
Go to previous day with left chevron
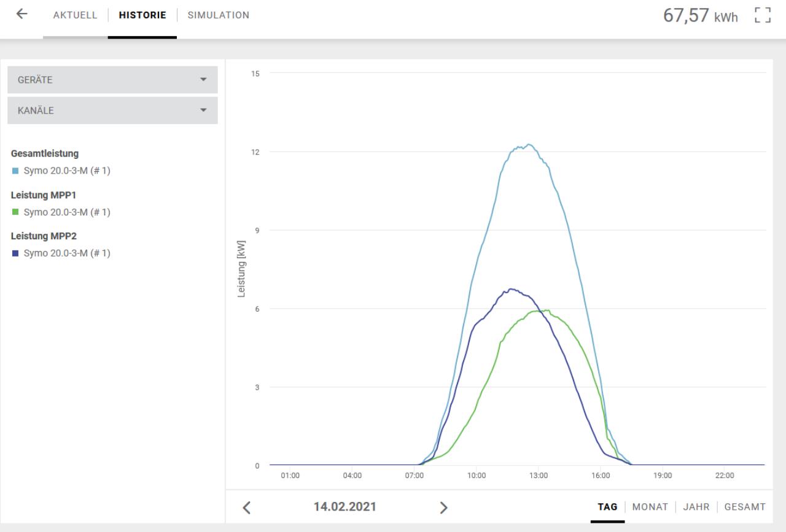[247, 507]
